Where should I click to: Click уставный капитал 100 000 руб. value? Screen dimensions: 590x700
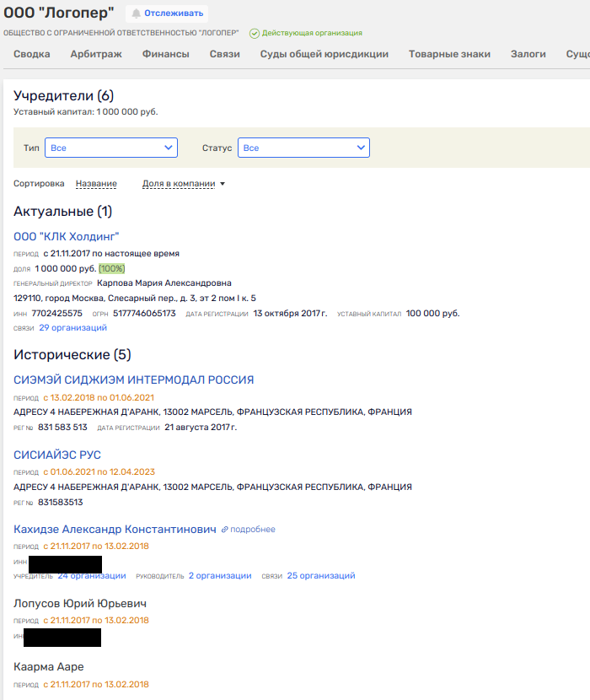[432, 314]
